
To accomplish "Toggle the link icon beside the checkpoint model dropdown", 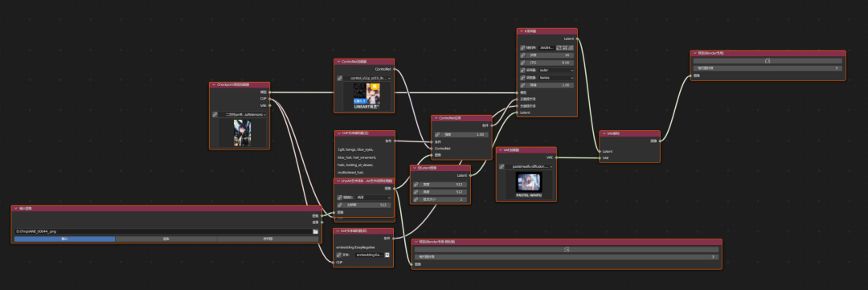I will pos(215,115).
